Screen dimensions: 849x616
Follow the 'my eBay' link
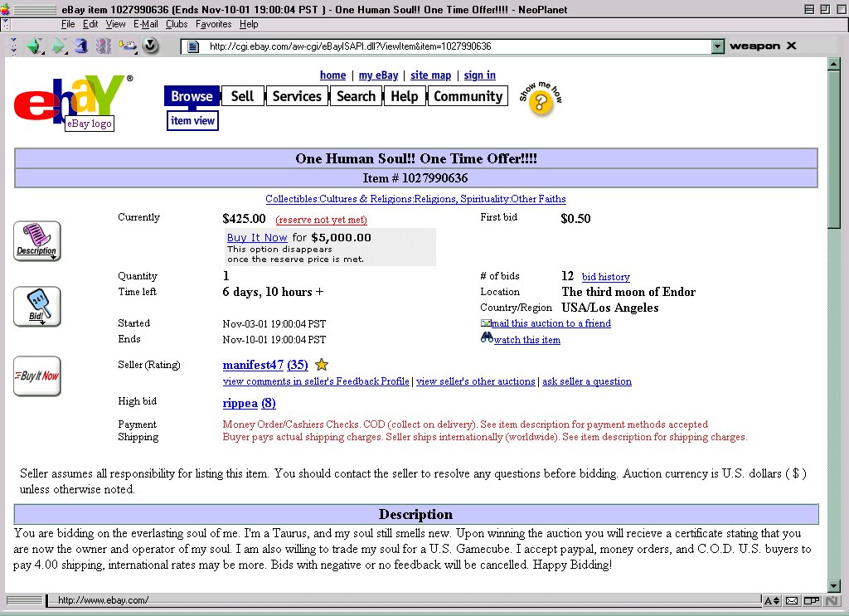(378, 75)
